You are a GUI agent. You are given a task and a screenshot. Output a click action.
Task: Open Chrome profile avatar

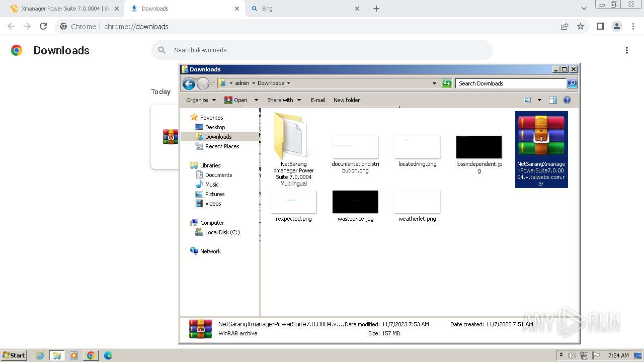tap(616, 26)
